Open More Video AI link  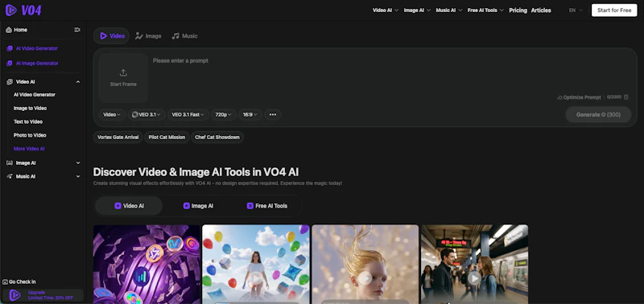coord(29,149)
